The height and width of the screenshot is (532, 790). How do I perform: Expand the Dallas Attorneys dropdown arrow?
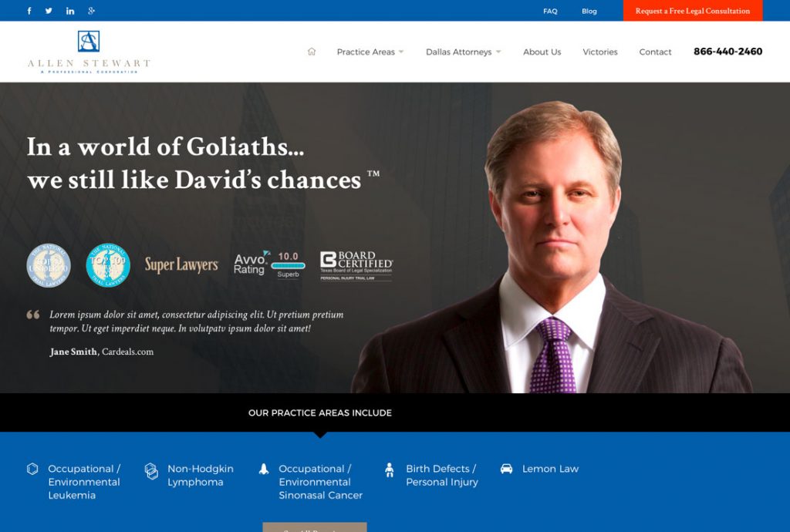498,52
